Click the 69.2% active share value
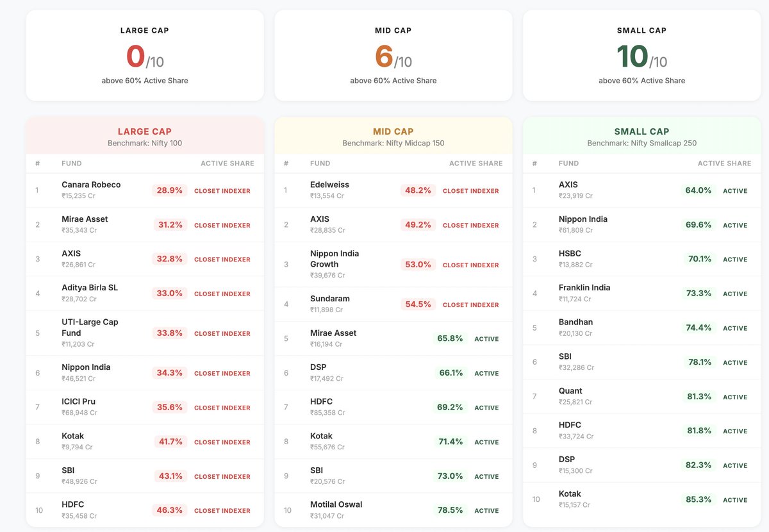 coord(450,407)
